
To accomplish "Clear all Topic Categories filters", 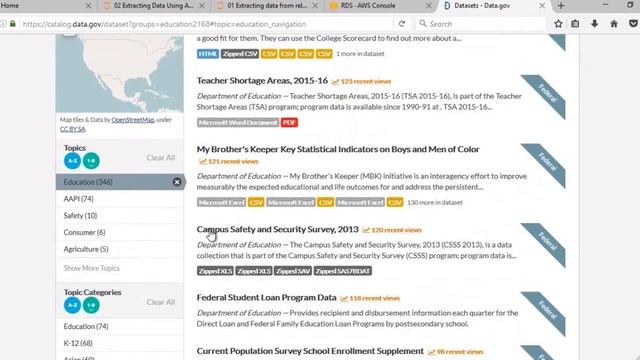I will tap(161, 302).
